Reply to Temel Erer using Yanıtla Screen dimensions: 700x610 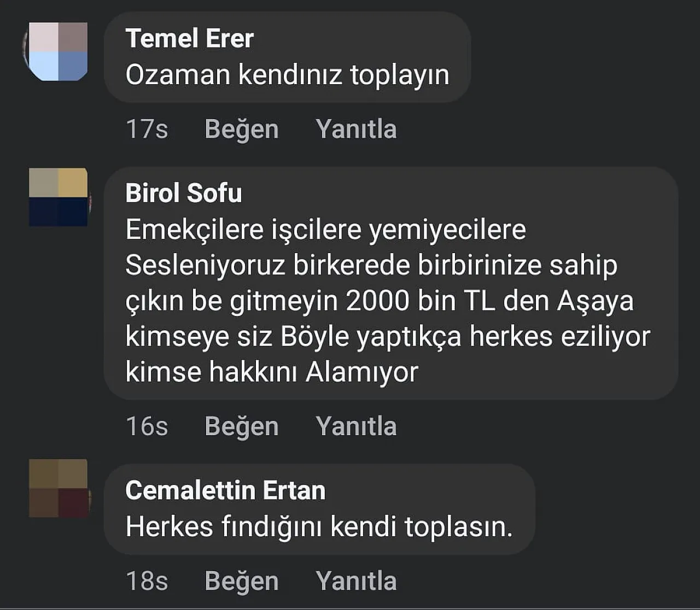(x=356, y=130)
